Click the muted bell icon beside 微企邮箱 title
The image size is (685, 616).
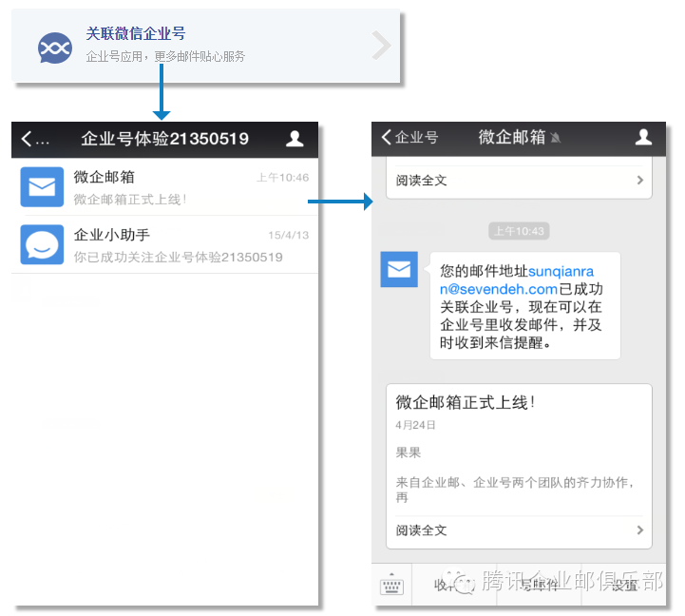(556, 138)
